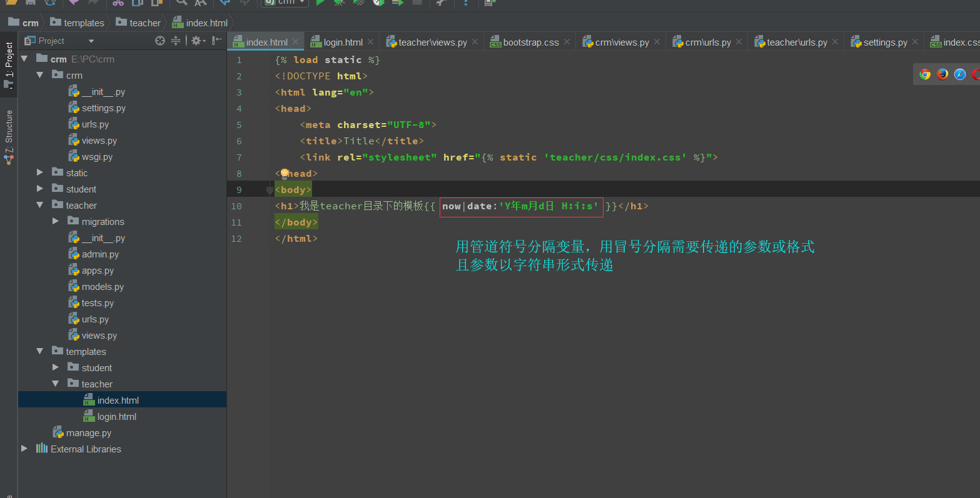Image resolution: width=980 pixels, height=498 pixels.
Task: Click line number 10 in the gutter
Action: pos(236,206)
